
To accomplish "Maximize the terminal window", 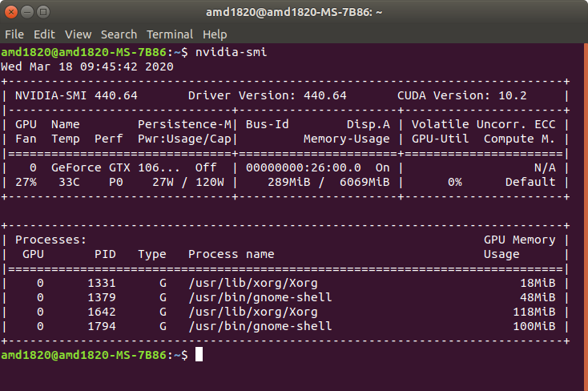I will coord(43,12).
